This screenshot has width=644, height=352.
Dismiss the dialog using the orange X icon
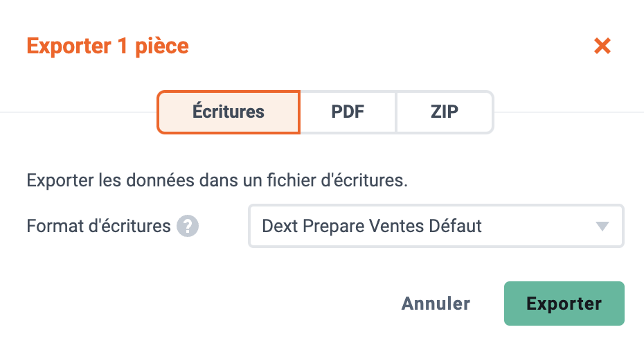(x=602, y=46)
